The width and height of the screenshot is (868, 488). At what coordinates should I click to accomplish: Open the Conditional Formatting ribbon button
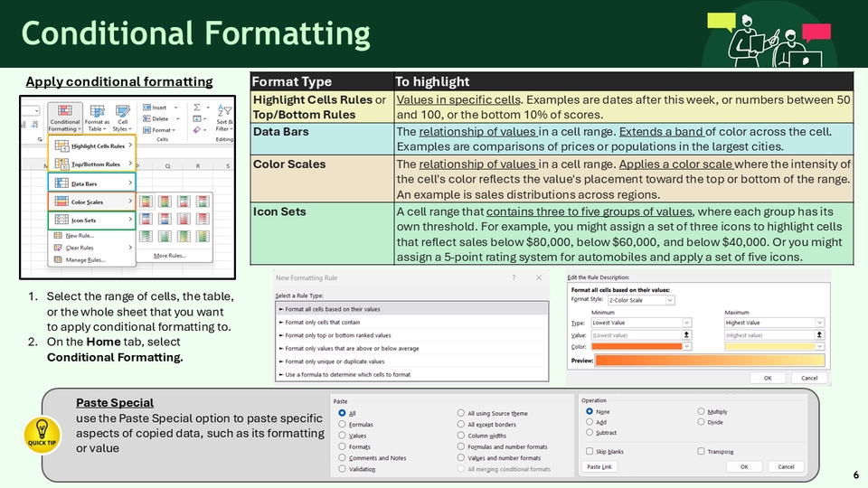[x=65, y=117]
